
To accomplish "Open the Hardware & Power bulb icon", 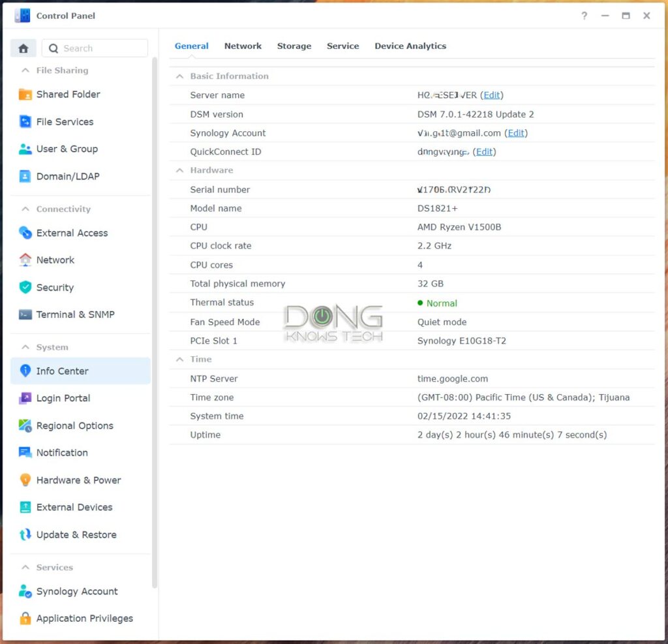I will point(25,480).
